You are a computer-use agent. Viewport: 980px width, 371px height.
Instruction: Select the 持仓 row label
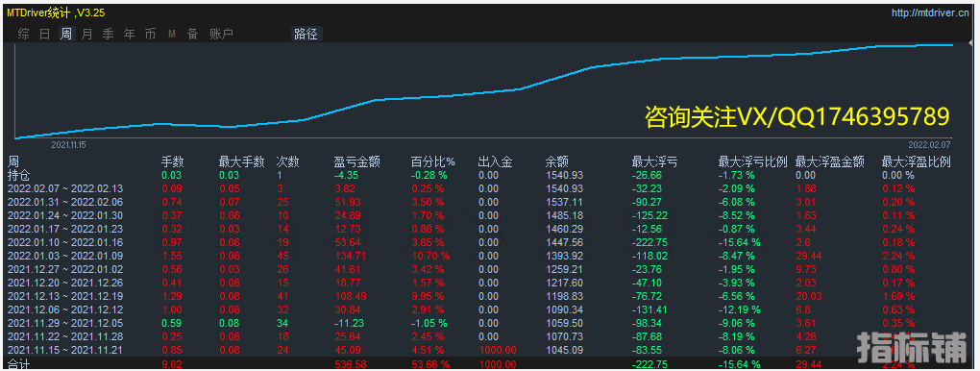pos(19,175)
